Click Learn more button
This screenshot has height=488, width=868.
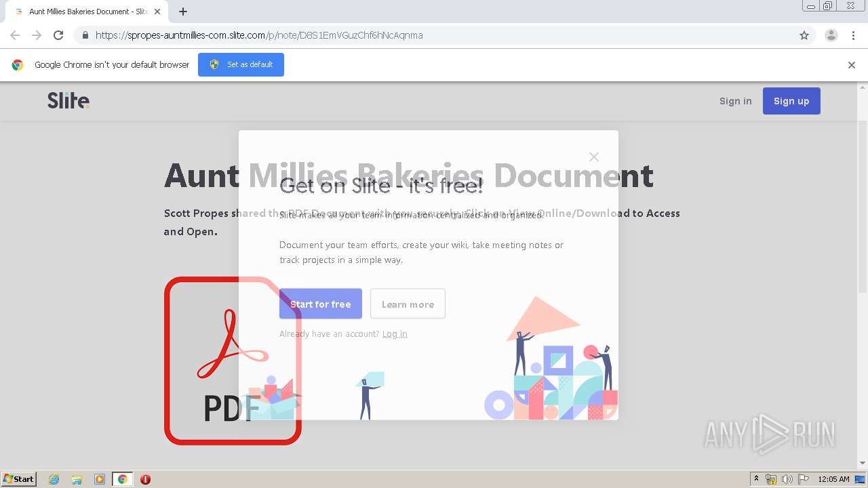click(408, 304)
